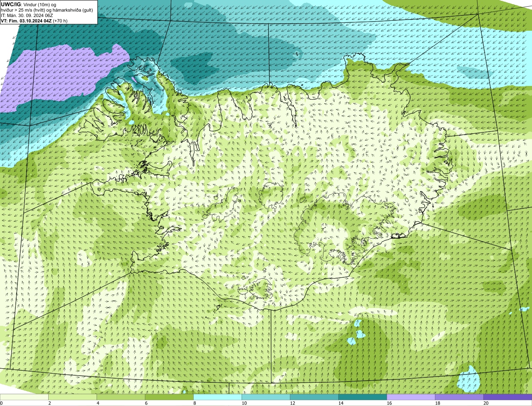Click the 2–4 light green legend swatch
Screen dimensions: 532x406
[x=72, y=397]
